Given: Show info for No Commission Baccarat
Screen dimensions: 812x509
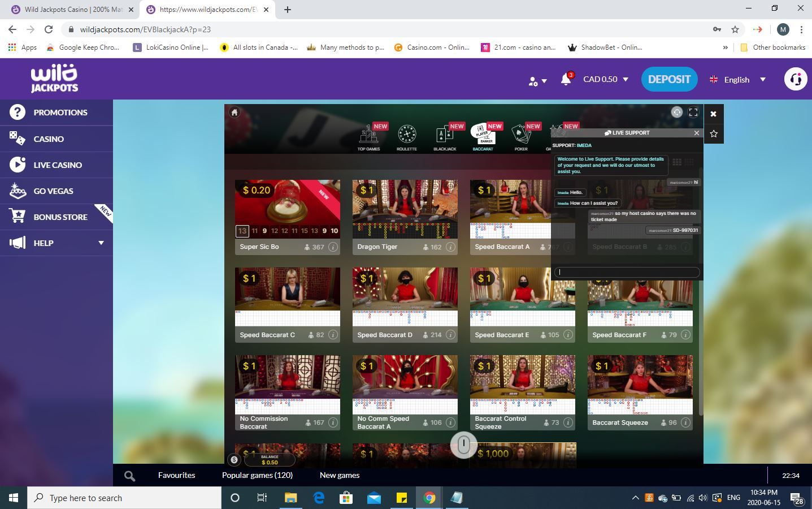Looking at the screenshot, I should coord(333,422).
